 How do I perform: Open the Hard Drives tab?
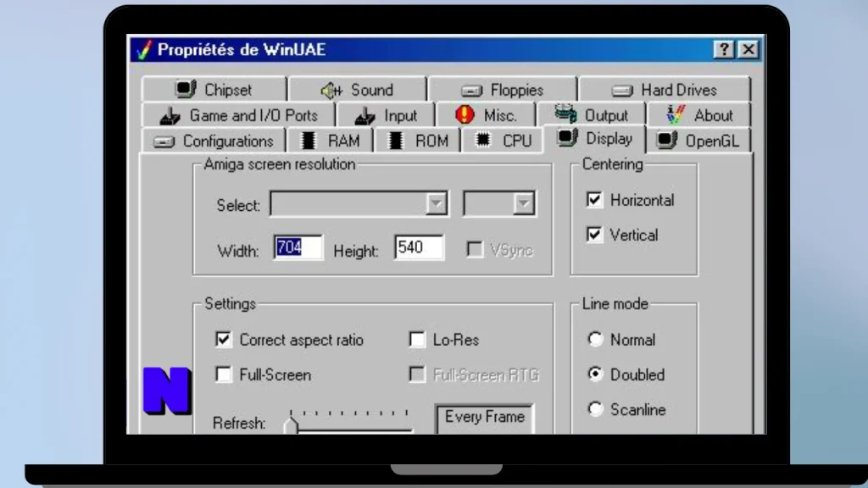click(x=665, y=90)
